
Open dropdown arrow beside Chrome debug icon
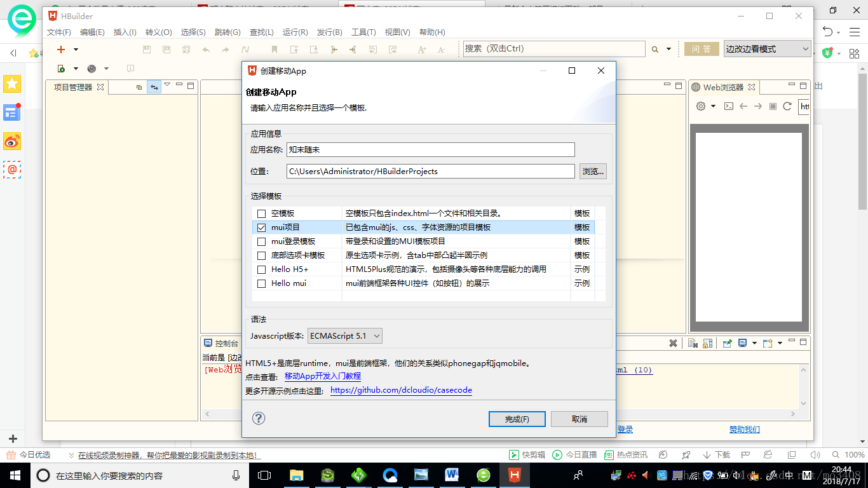coord(106,69)
